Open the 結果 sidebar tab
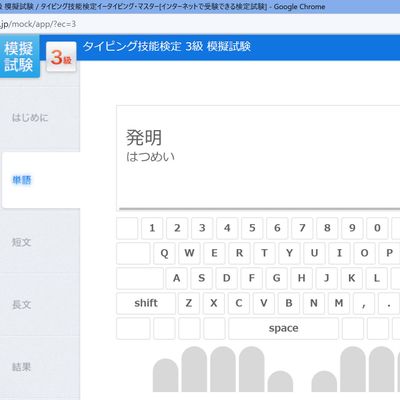 pyautogui.click(x=40, y=367)
